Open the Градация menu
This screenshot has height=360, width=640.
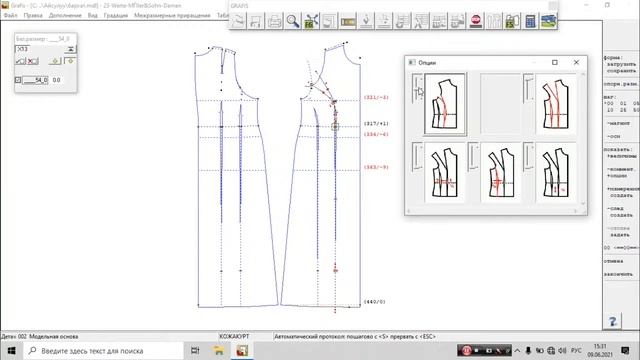(116, 16)
